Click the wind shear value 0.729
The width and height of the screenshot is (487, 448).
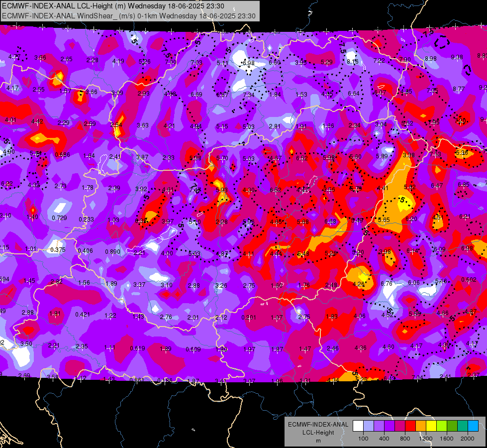(59, 218)
